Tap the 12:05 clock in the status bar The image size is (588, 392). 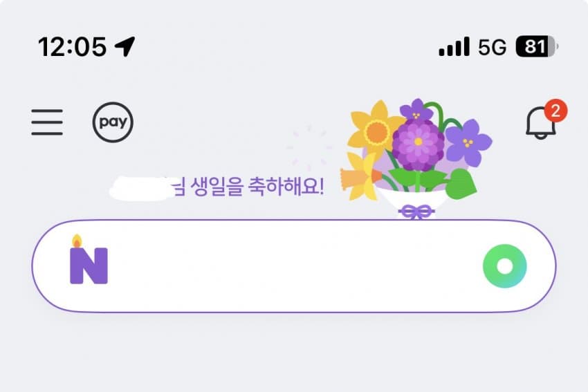72,46
